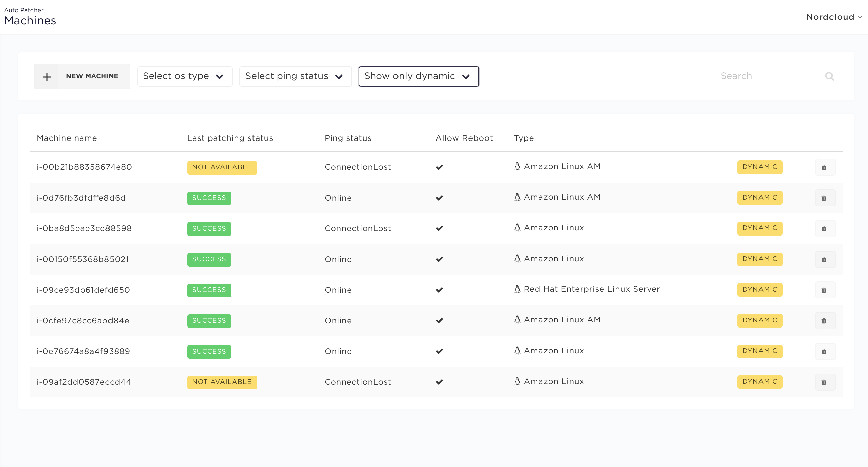
Task: Toggle Allow Reboot check for i-09af2dd0587eccd44
Action: point(439,382)
